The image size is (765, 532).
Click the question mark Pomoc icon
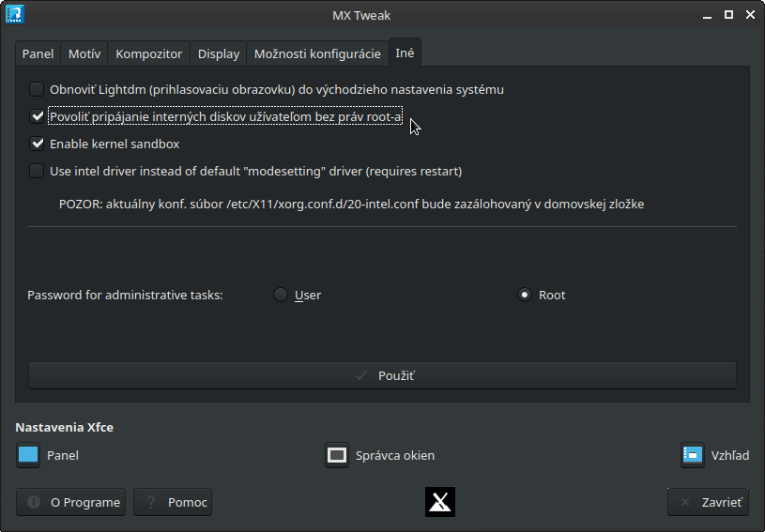pos(152,502)
